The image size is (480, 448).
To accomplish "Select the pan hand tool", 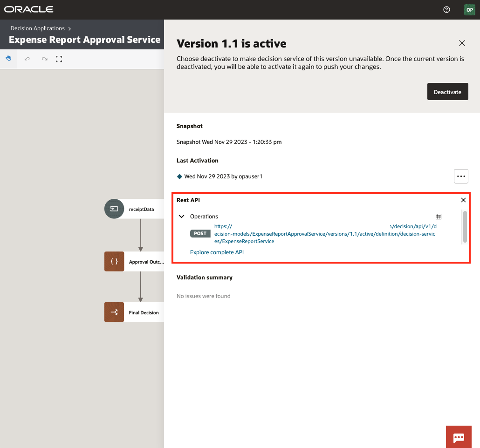I will (x=8, y=58).
